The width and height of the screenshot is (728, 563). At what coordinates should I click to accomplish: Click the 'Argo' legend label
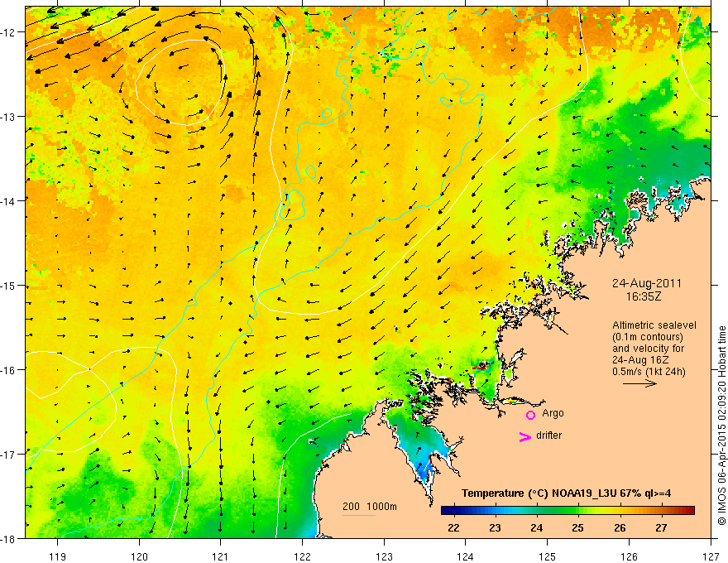[x=553, y=413]
